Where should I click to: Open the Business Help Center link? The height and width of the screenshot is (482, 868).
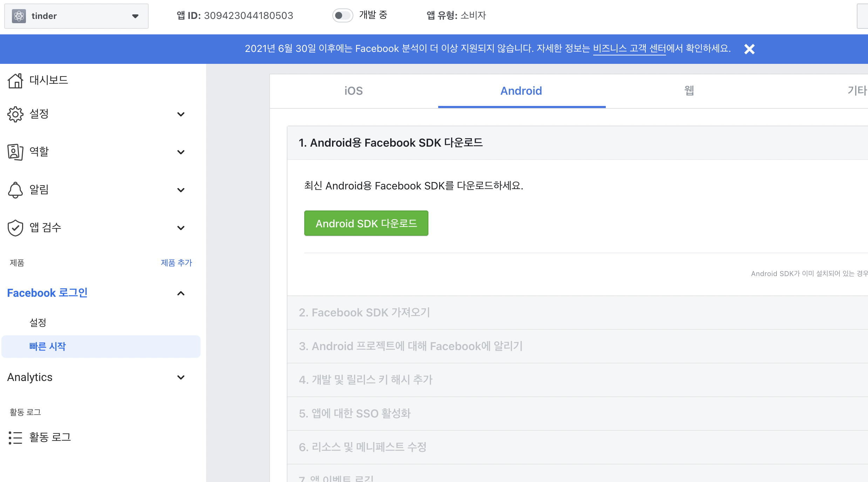tap(629, 48)
